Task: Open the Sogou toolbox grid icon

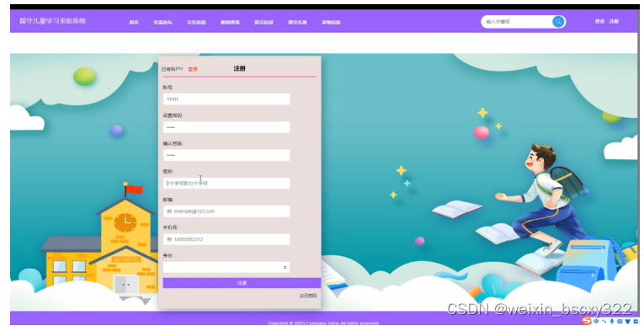Action: 636,322
